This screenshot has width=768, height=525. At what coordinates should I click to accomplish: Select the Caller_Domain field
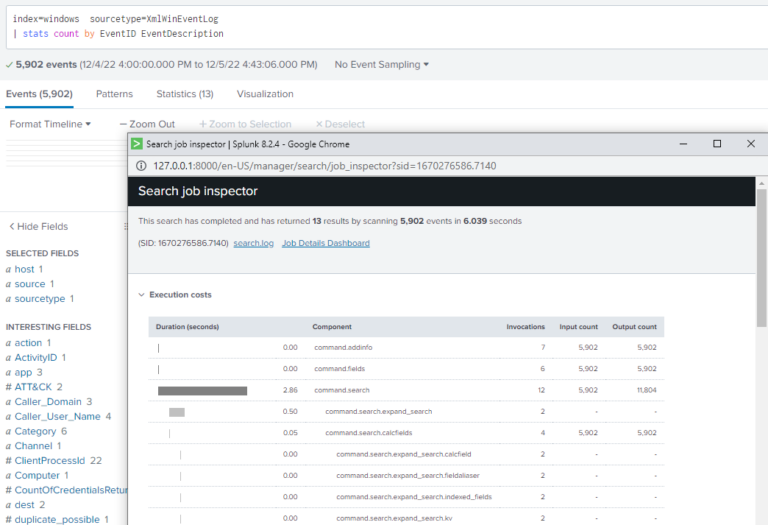(x=48, y=402)
